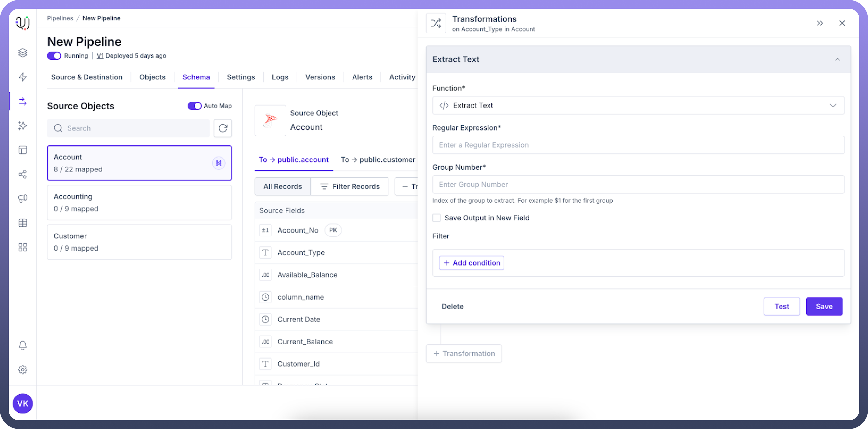Click the Regular Expression input field
Screen dimensions: 868x429
point(638,145)
